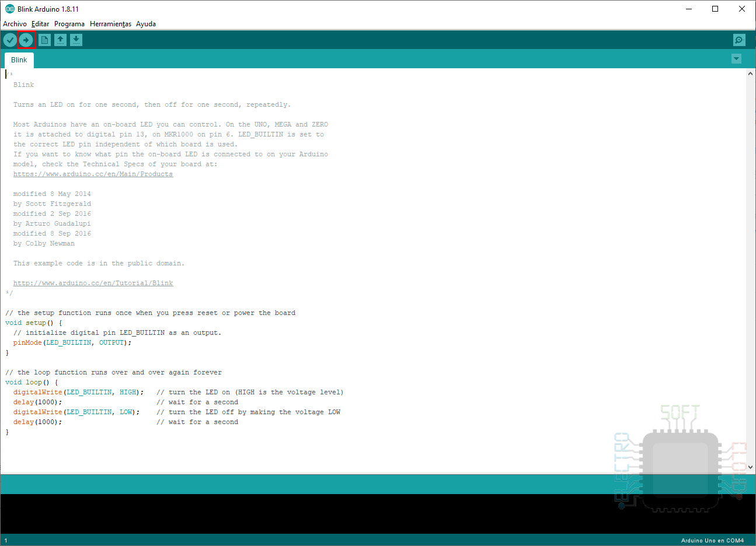Click the editor scrollbar down arrow
This screenshot has height=546, width=756.
point(751,467)
